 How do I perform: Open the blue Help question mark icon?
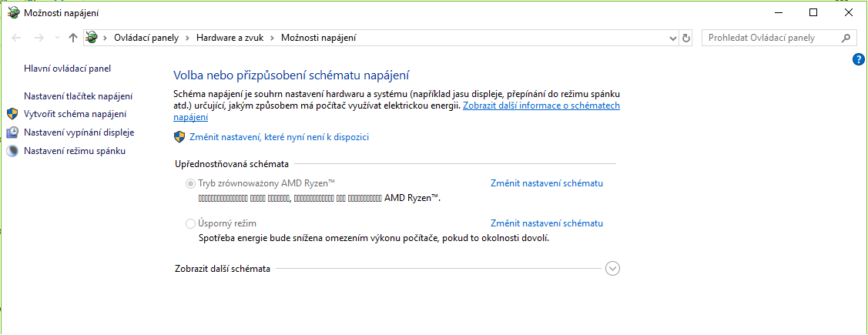point(860,59)
